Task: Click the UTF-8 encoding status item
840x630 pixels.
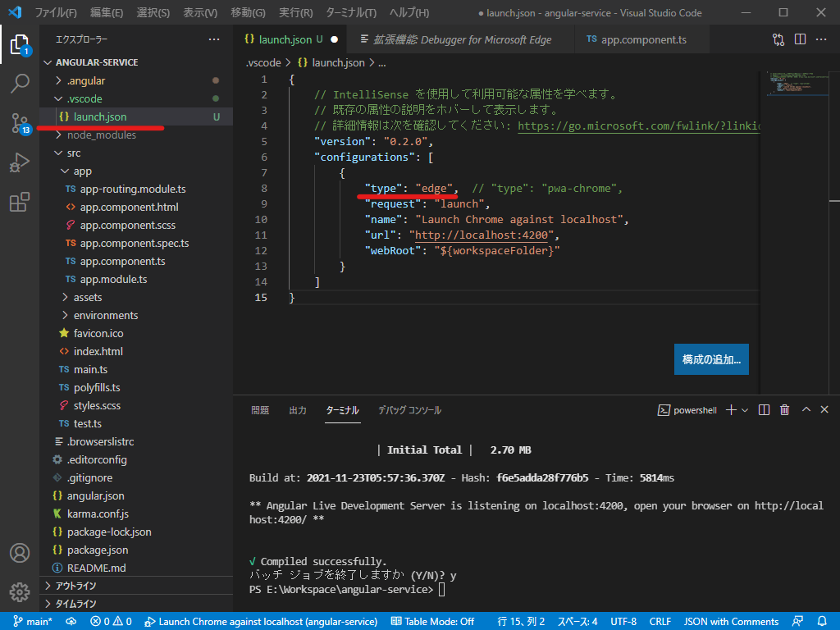Action: [623, 622]
